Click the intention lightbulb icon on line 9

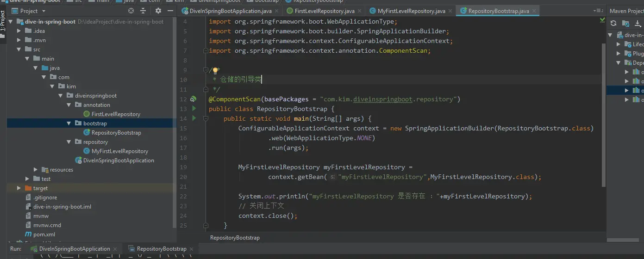215,71
